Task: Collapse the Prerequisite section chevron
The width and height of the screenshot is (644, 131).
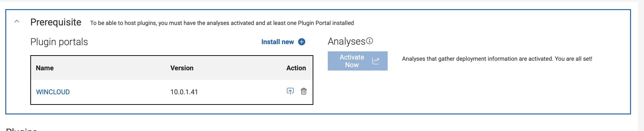Action: coord(17,21)
